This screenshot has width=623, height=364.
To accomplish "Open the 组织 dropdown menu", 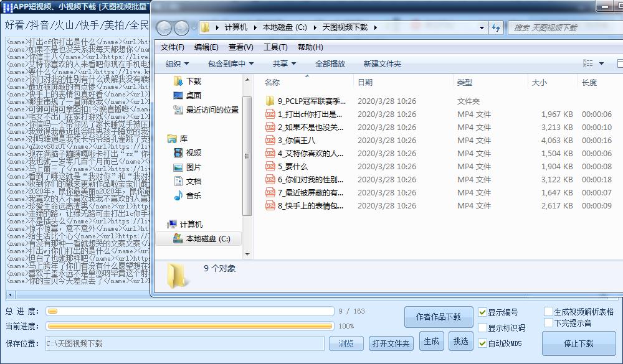I will (x=177, y=63).
